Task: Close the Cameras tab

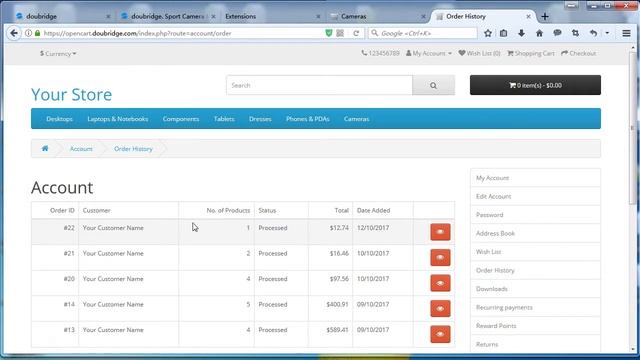Action: click(423, 16)
